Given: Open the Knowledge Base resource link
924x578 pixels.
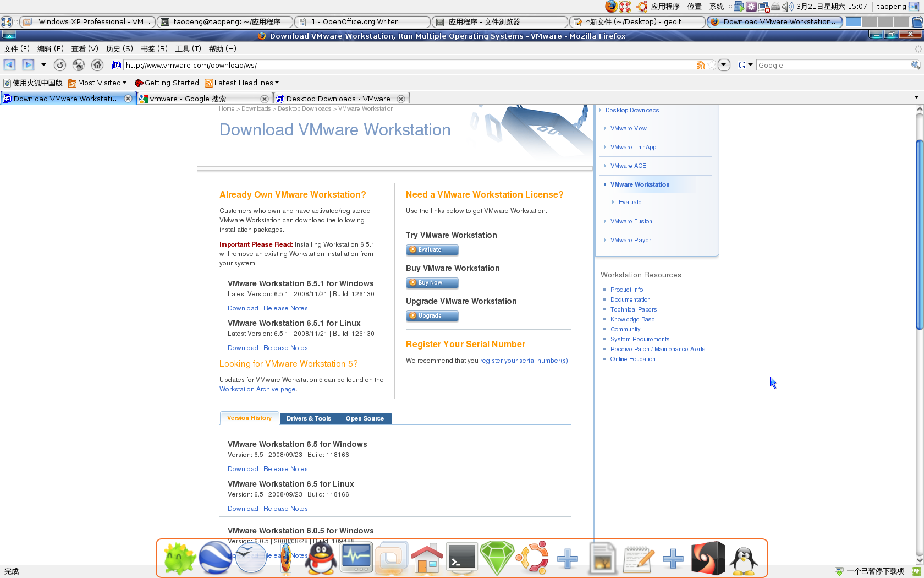Looking at the screenshot, I should tap(632, 319).
